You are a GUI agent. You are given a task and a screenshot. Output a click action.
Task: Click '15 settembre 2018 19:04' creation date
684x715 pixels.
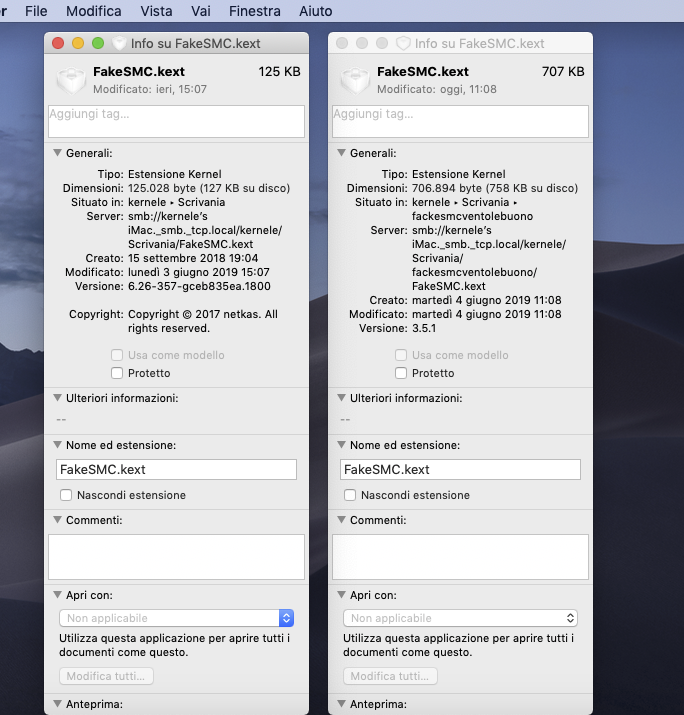tap(193, 258)
